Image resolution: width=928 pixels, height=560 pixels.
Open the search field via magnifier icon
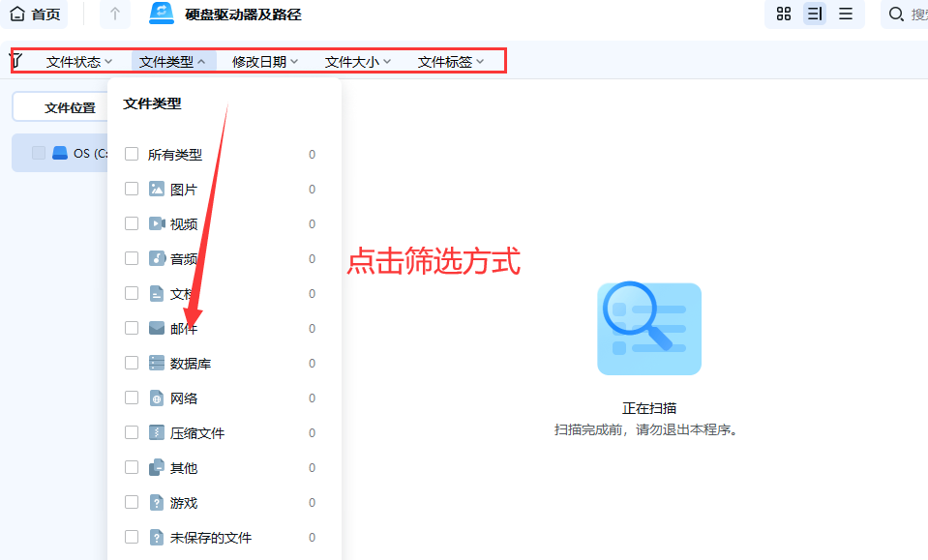(x=895, y=14)
